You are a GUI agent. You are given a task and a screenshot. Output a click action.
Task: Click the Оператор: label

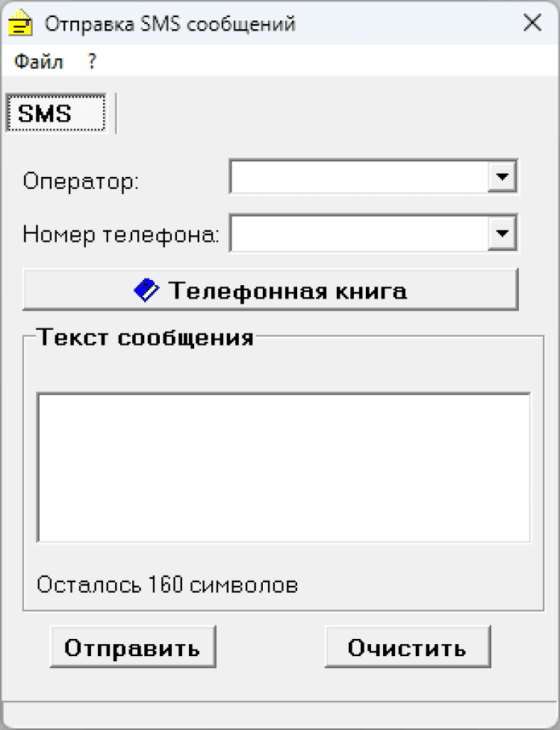point(81,181)
